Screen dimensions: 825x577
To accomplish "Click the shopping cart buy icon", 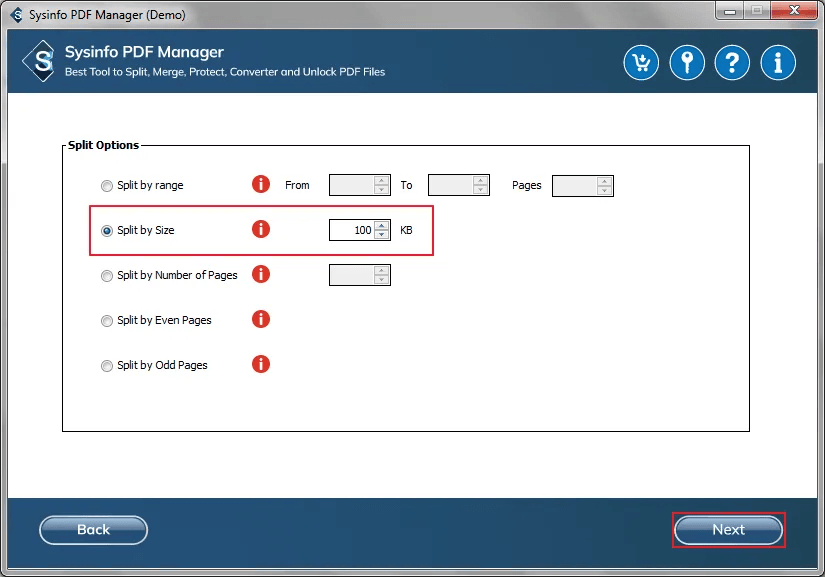I will 641,63.
